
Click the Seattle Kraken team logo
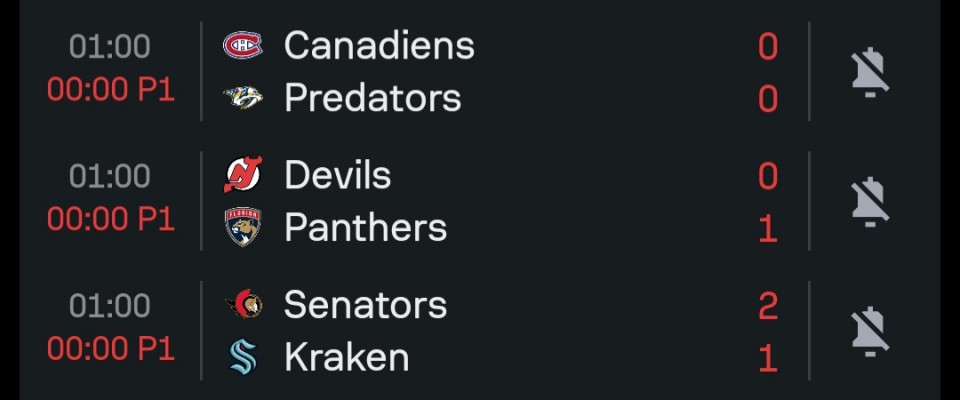click(x=243, y=357)
